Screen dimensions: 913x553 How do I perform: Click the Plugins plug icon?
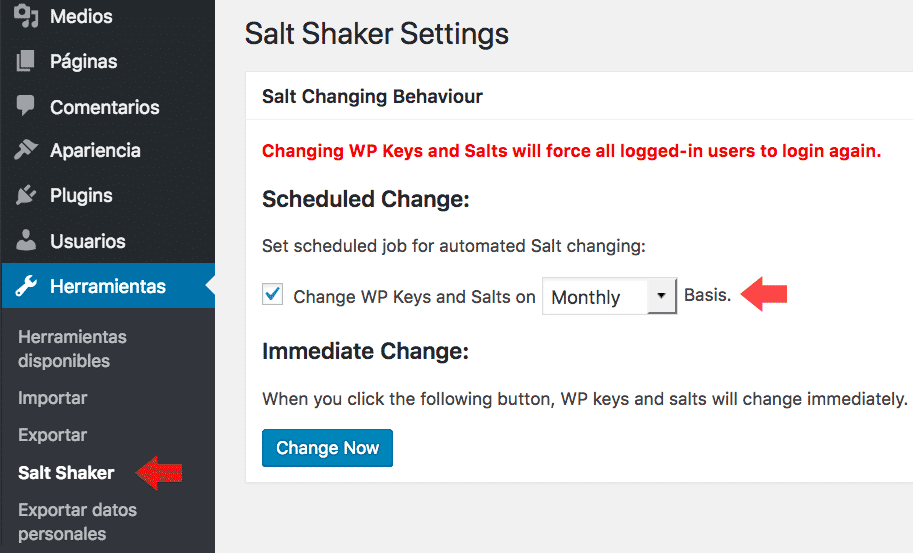point(27,195)
